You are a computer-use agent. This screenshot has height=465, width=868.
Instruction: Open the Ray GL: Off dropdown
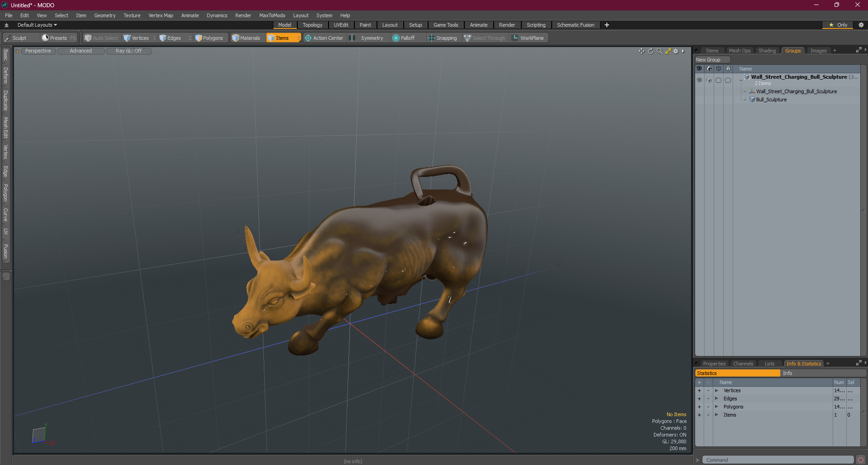[x=129, y=51]
